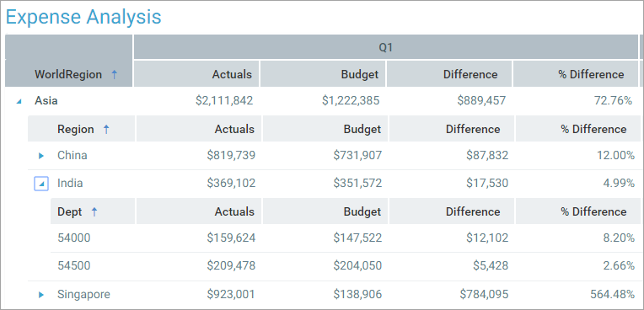644x310 pixels.
Task: Click the top-level Difference column header
Action: coord(449,74)
